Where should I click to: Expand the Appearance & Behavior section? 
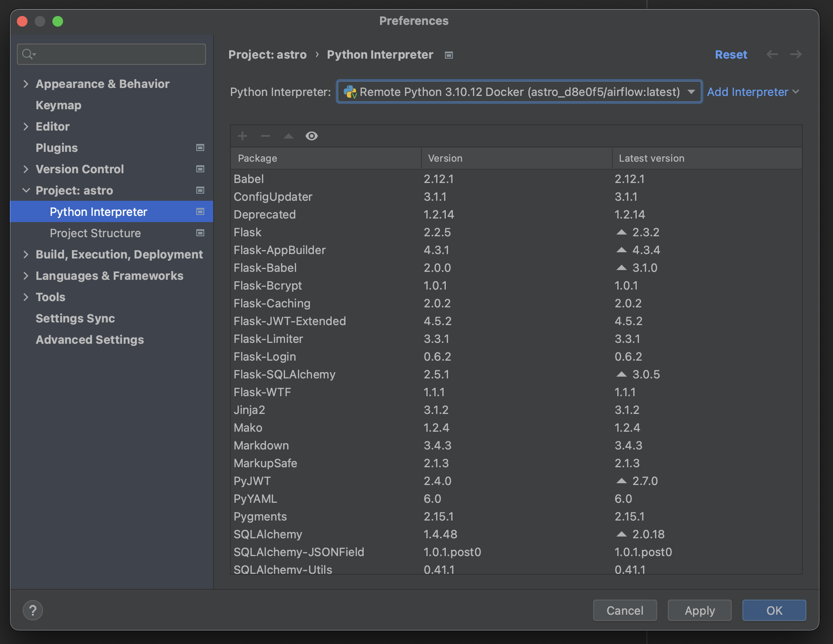pos(26,83)
